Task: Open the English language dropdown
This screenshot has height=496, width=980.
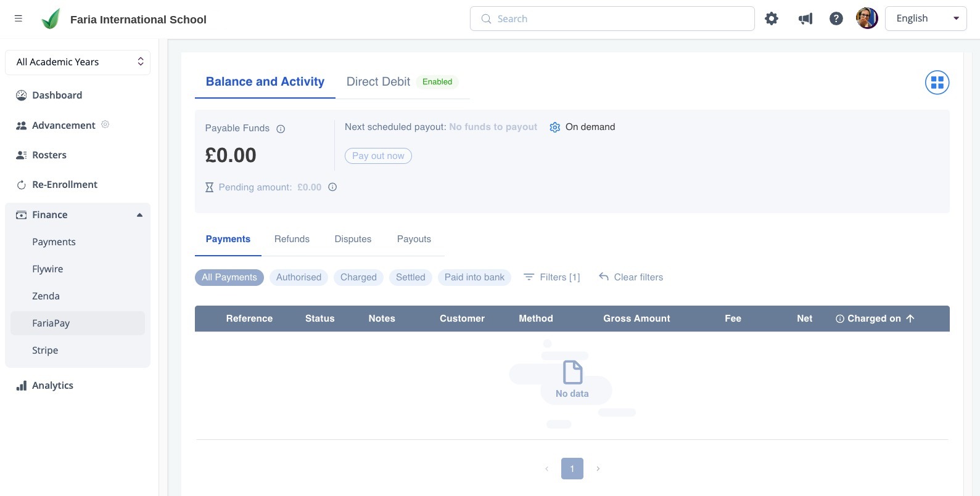Action: tap(926, 18)
